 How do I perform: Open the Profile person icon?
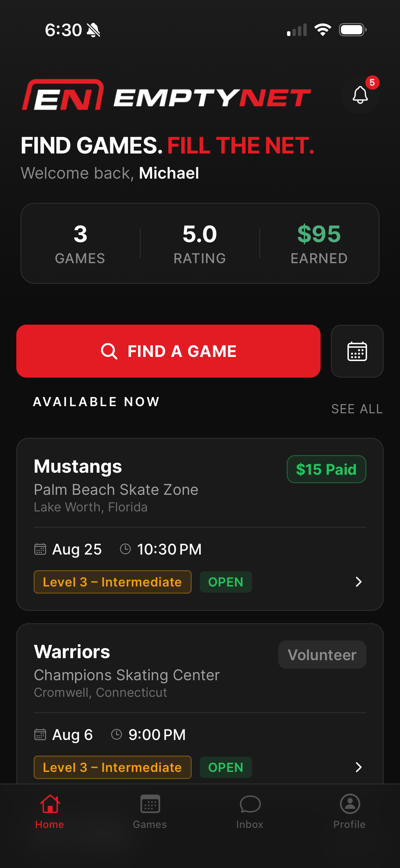350,804
